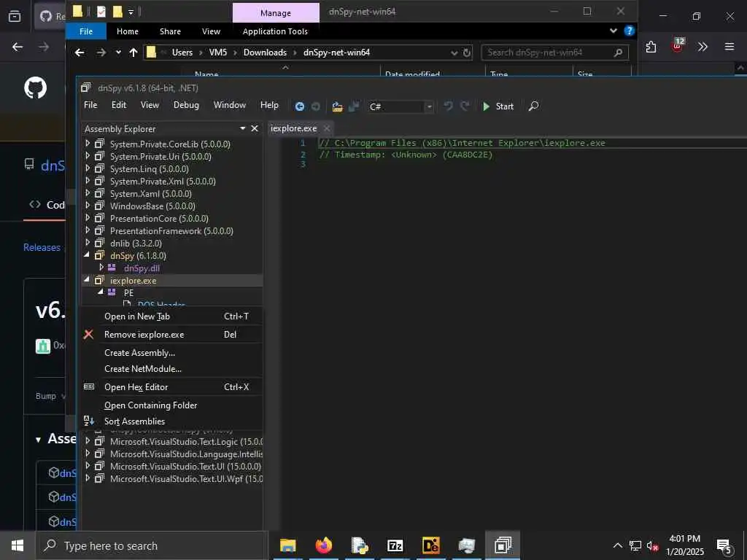Click Releases link on GitHub page

pos(42,247)
